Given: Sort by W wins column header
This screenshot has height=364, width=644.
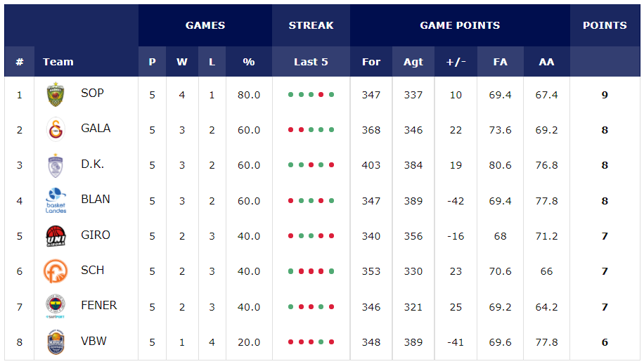Looking at the screenshot, I should 182,62.
